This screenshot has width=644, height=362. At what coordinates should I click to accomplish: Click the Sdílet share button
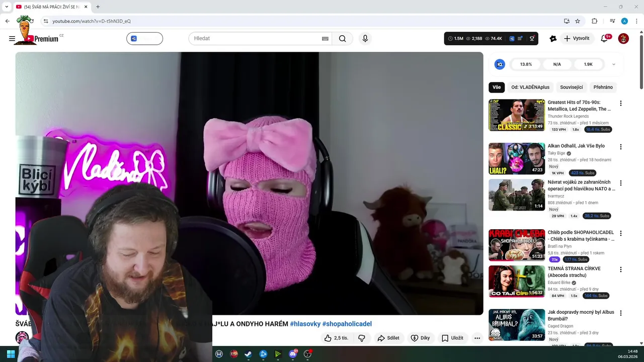point(388,338)
